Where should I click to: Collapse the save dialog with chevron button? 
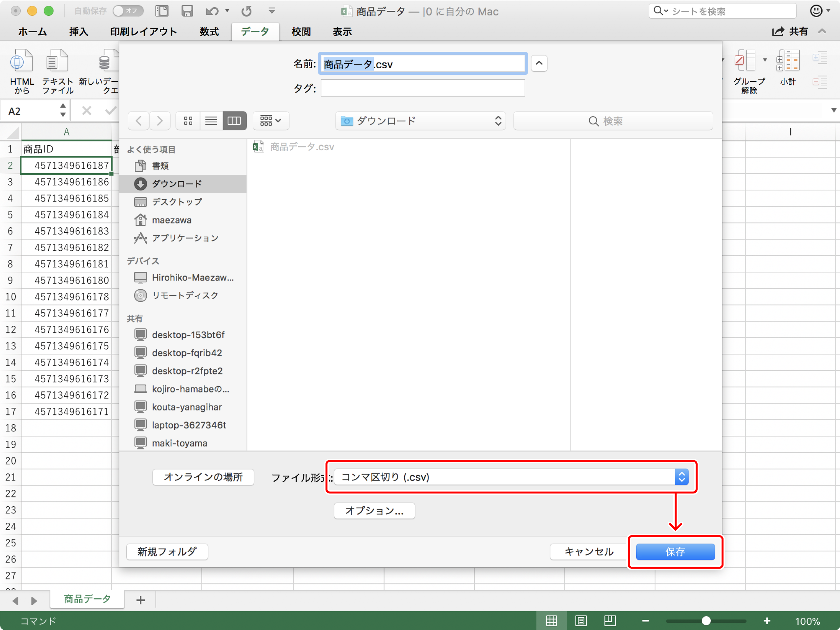pos(538,63)
